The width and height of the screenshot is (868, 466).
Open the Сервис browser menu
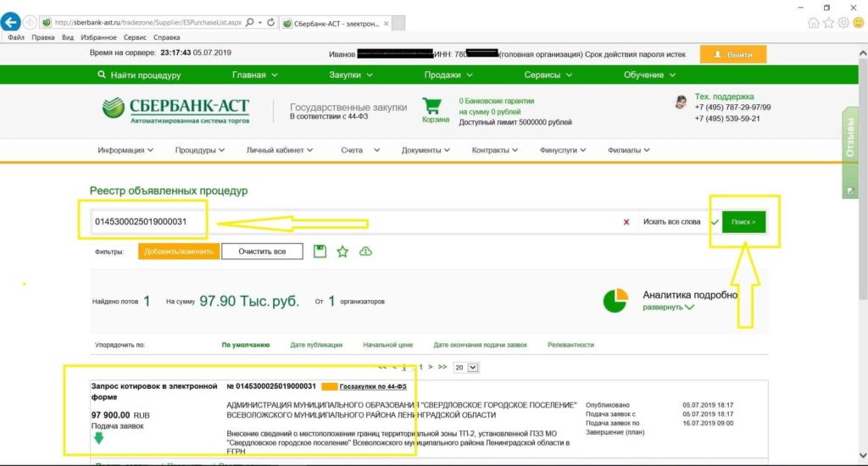tap(135, 37)
